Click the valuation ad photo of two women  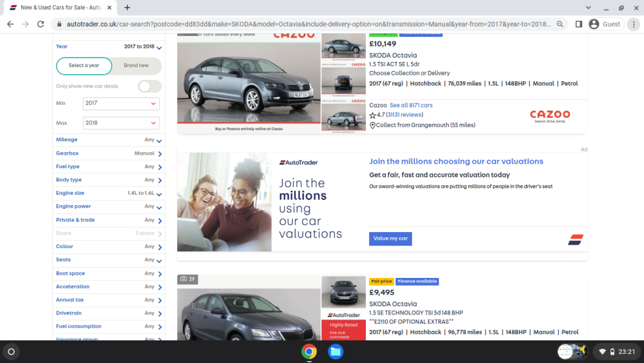click(x=224, y=202)
